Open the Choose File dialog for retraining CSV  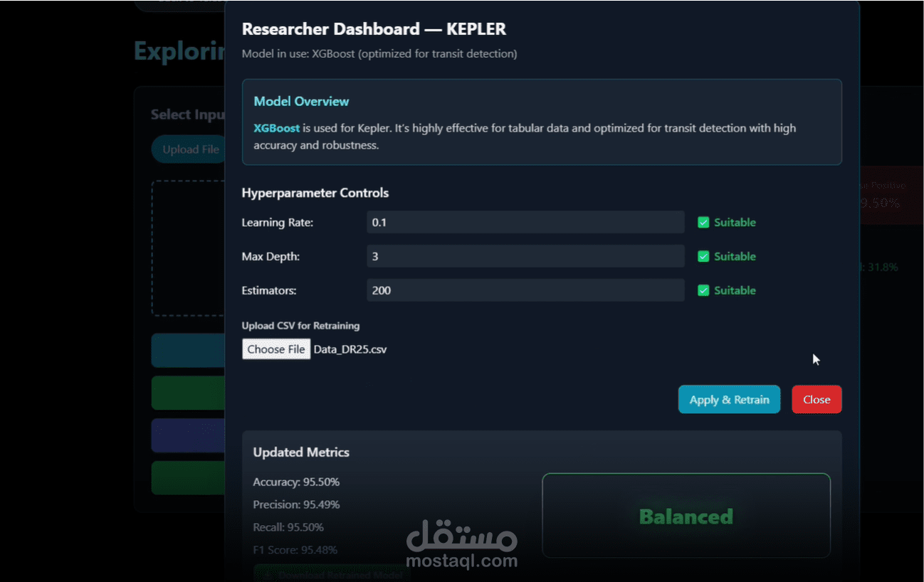click(x=276, y=349)
